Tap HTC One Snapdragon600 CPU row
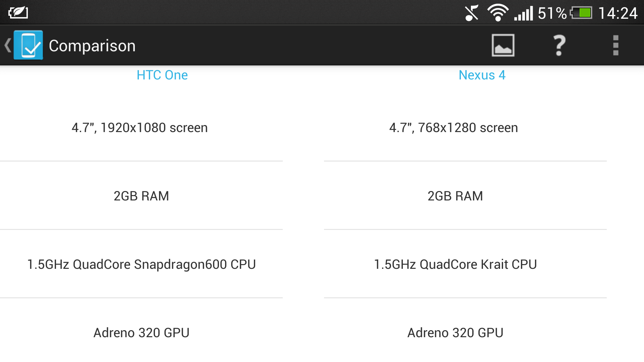The height and width of the screenshot is (362, 644). point(141,264)
